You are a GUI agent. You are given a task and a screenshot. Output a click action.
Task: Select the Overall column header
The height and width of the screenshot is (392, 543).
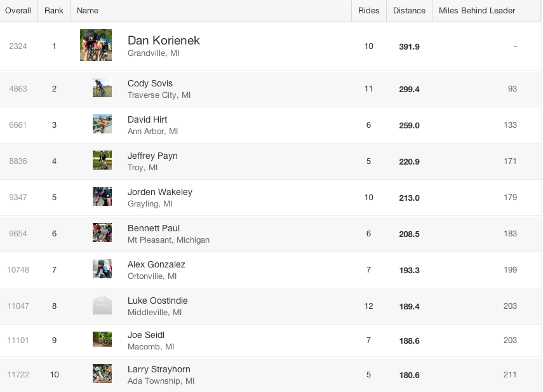(18, 11)
